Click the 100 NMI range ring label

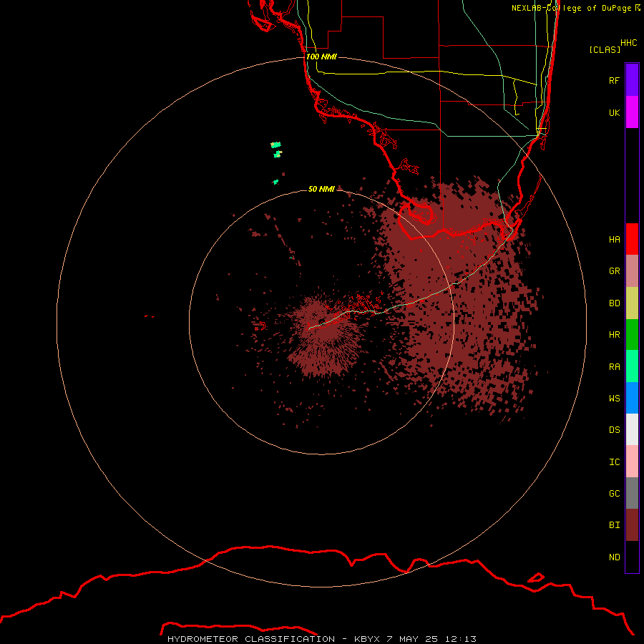(x=321, y=57)
